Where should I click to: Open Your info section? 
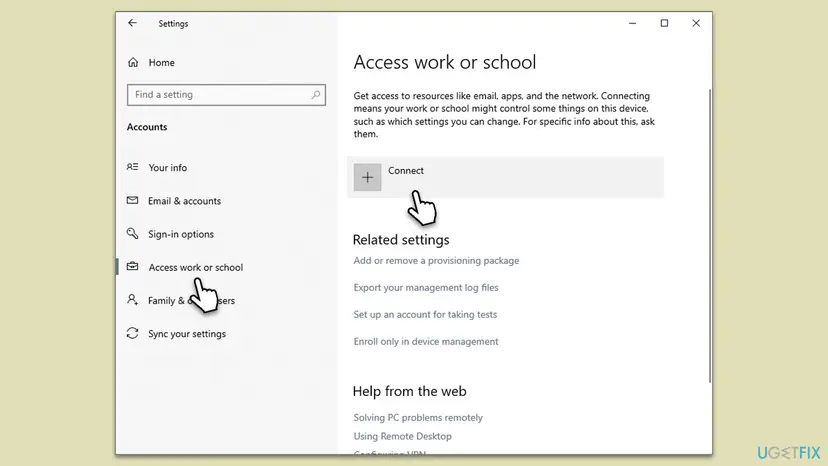(167, 167)
